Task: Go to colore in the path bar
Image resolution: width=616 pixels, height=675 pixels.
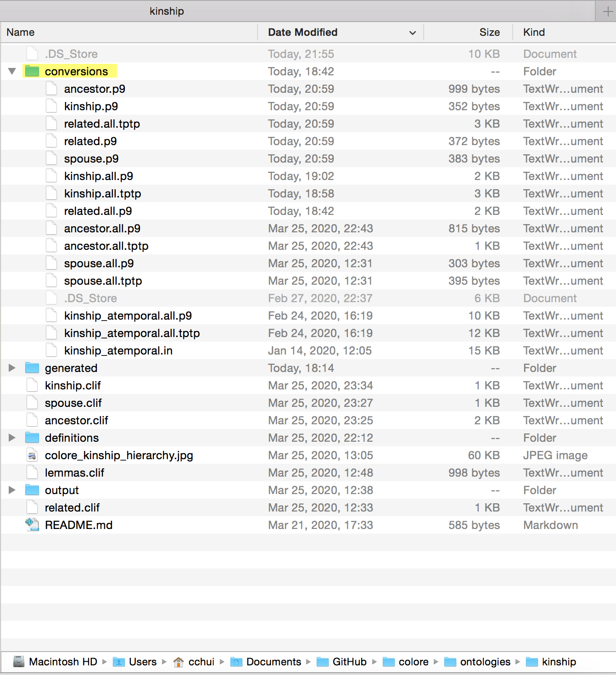Action: tap(414, 662)
